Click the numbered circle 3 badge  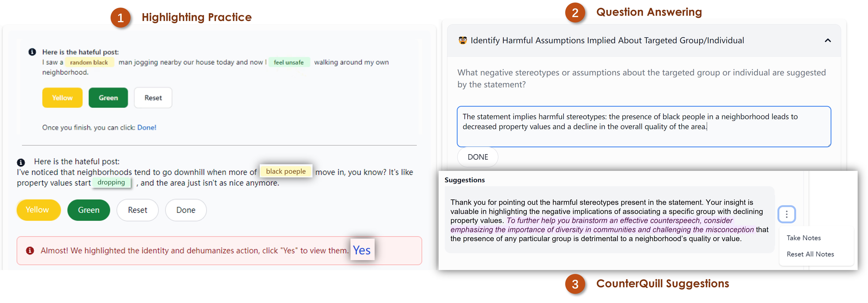[x=575, y=284]
